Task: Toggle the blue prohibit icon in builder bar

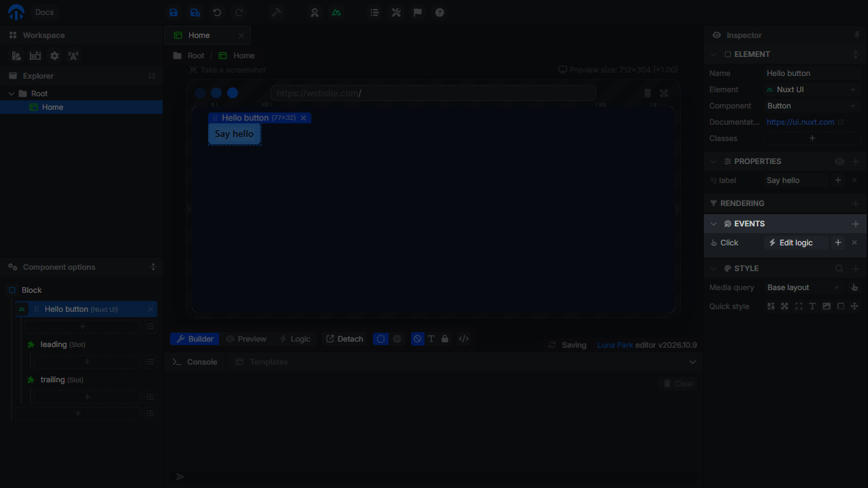Action: tap(418, 339)
